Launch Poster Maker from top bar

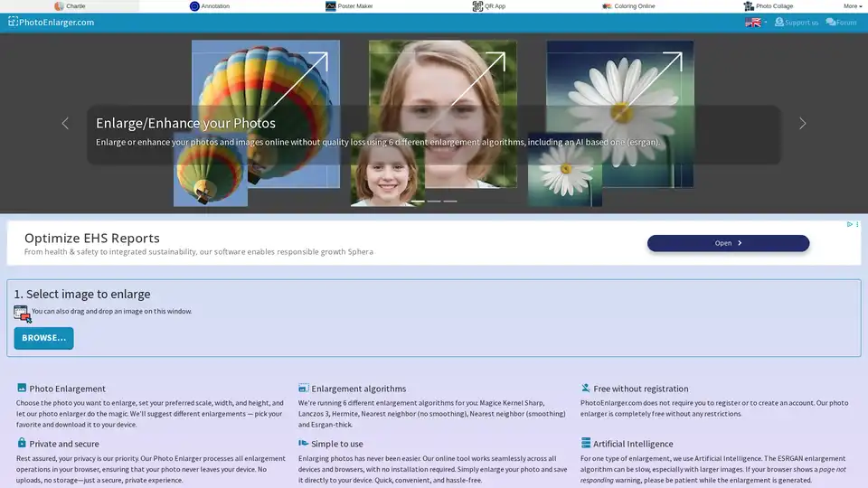331,5
